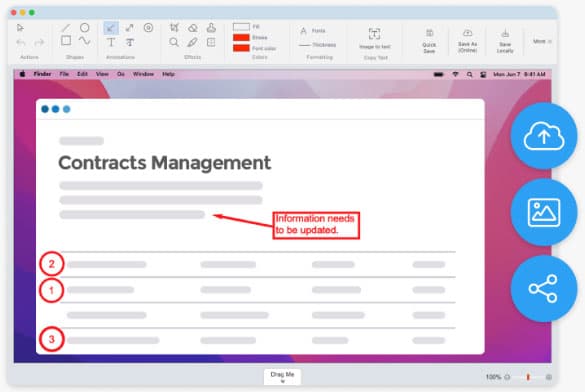Select the Ellipse shape tool
The height and width of the screenshot is (392, 585).
click(85, 28)
